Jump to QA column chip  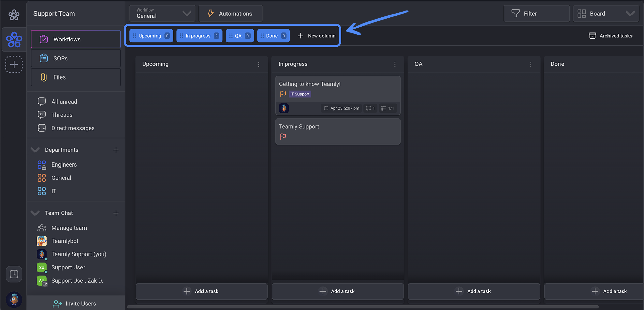pos(240,36)
